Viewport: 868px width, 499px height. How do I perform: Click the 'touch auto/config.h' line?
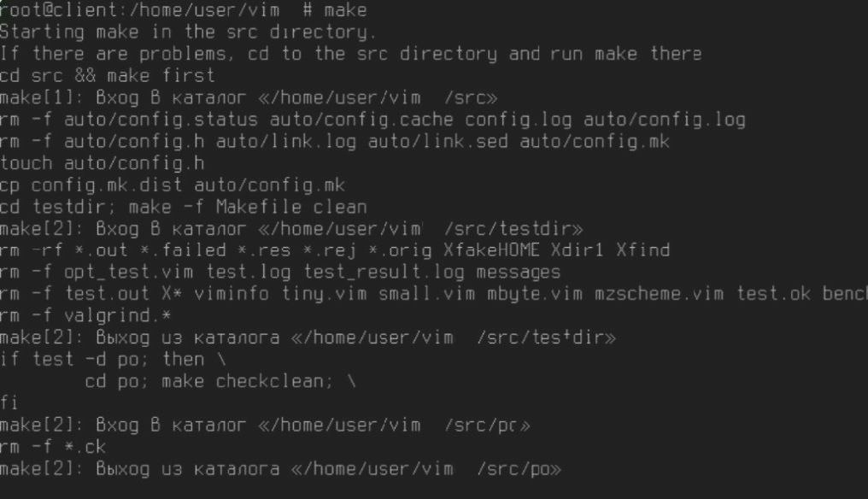103,163
